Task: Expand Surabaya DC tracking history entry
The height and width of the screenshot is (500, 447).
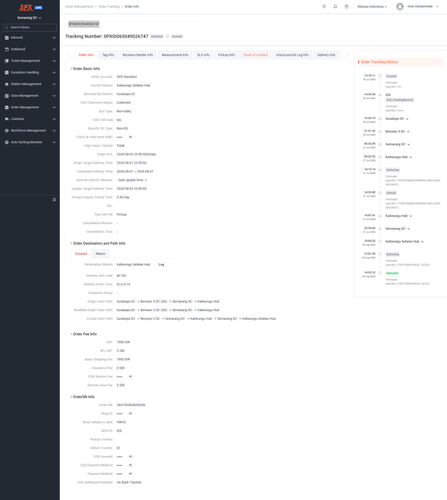Action: [407, 119]
